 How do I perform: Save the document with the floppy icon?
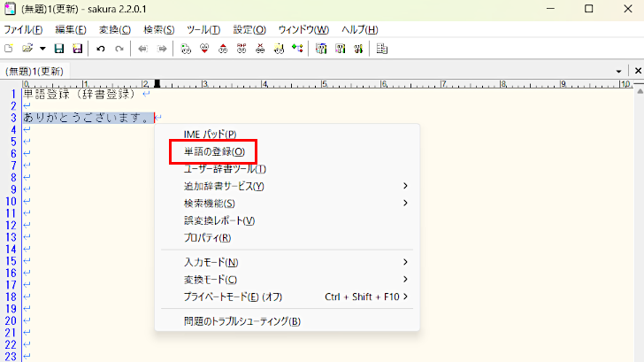coord(59,48)
